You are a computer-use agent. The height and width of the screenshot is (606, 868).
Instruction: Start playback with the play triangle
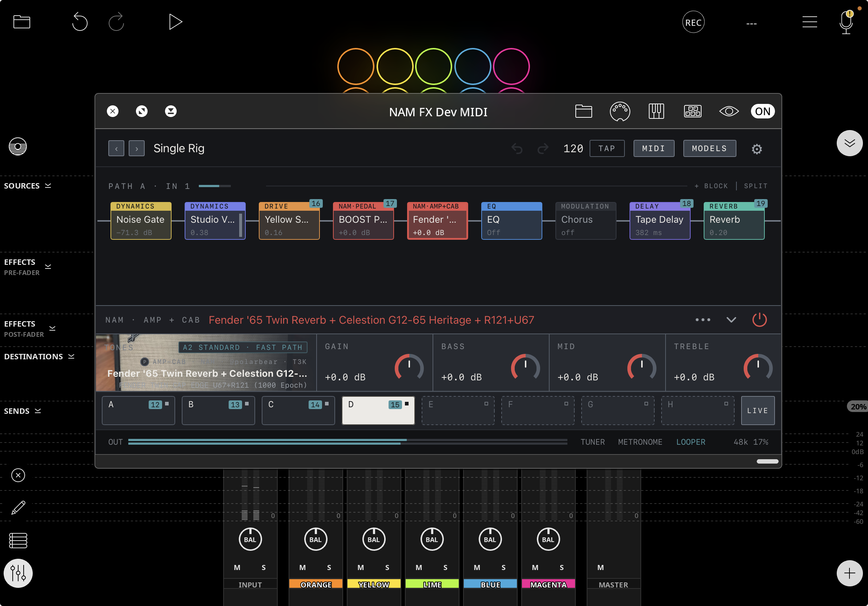click(175, 22)
